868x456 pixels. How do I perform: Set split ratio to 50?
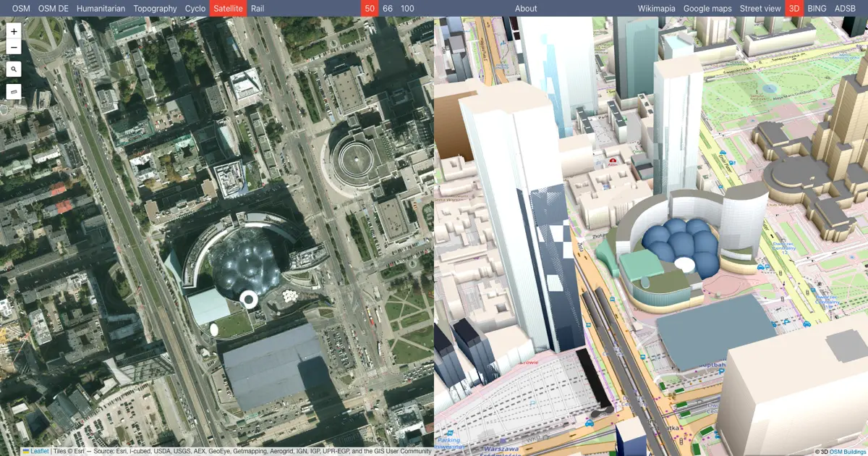pos(370,9)
